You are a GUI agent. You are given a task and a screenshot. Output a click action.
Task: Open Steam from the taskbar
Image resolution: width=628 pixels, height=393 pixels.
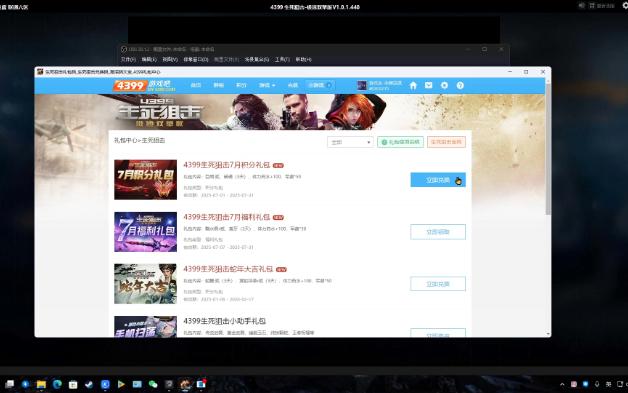[89, 384]
